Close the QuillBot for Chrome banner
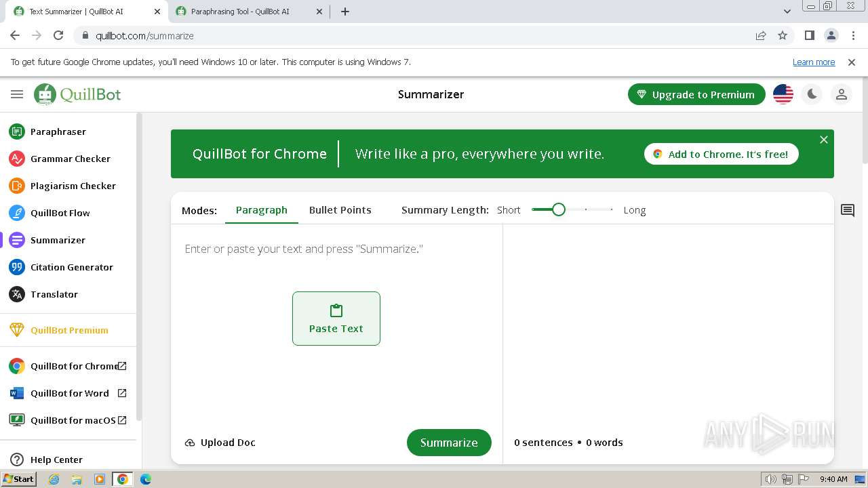Viewport: 868px width, 488px height. [824, 140]
